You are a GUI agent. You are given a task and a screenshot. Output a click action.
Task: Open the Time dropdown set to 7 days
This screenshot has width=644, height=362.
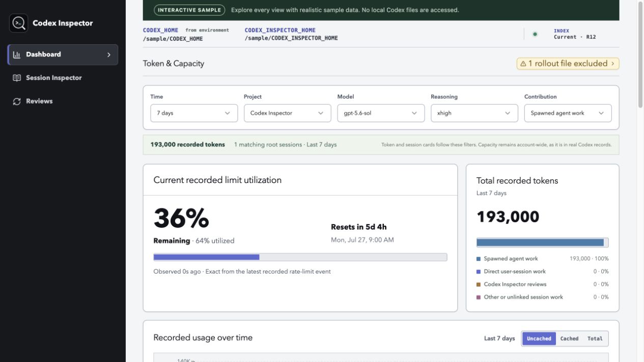[x=194, y=113]
